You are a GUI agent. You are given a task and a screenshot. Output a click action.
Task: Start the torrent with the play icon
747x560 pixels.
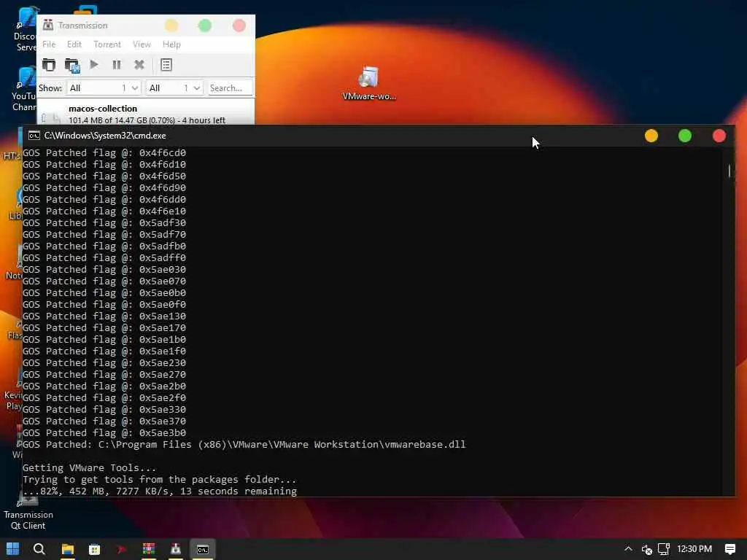click(x=94, y=64)
